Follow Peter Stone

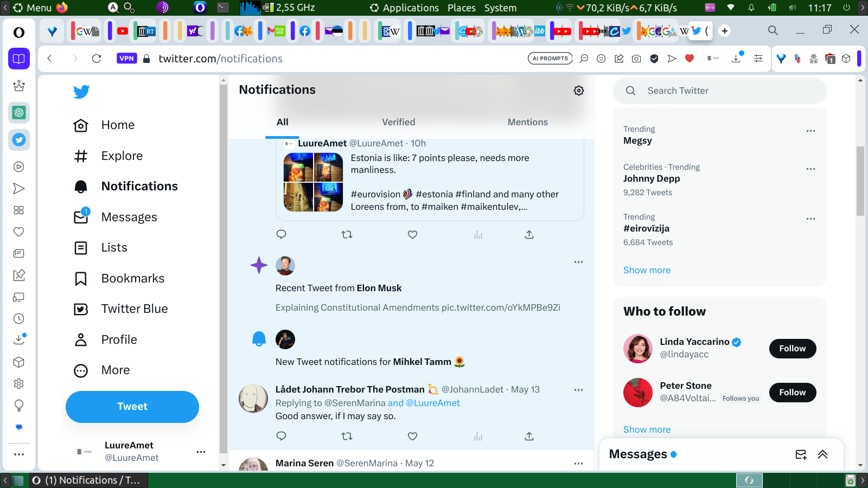coord(793,393)
